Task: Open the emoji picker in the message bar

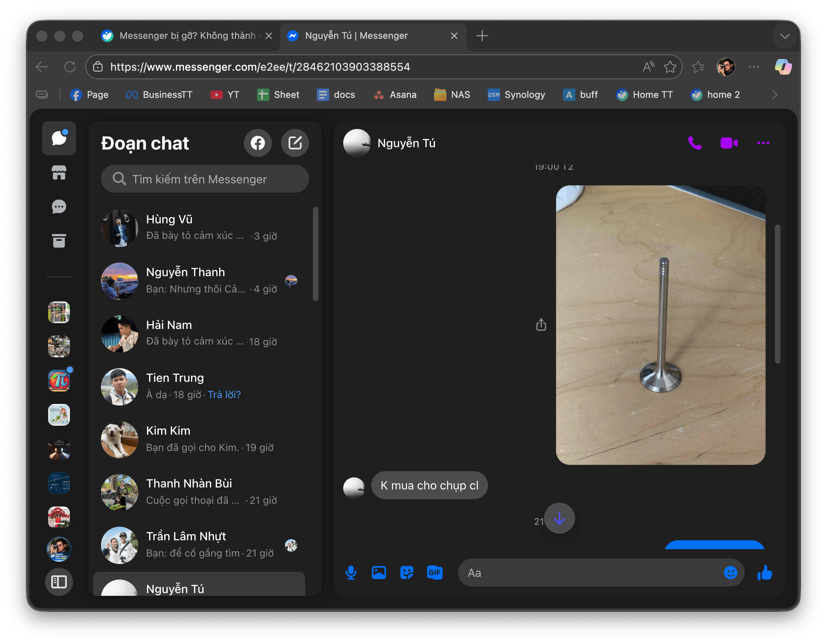Action: (x=731, y=572)
